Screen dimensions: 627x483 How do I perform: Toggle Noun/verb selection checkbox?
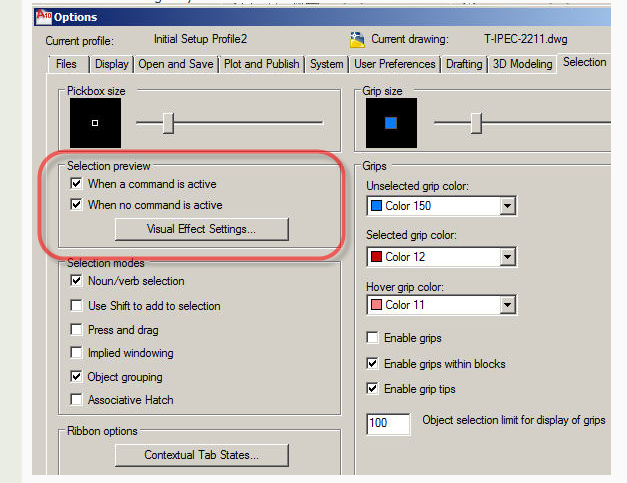pos(76,281)
